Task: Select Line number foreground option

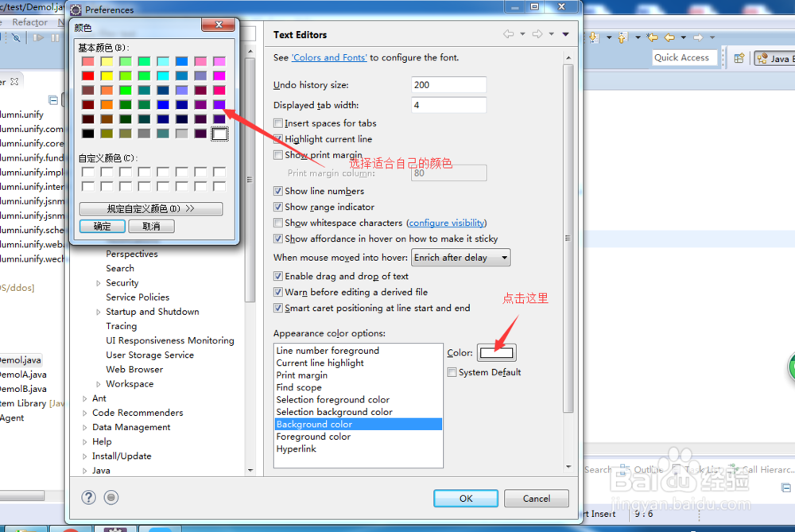Action: pyautogui.click(x=358, y=351)
